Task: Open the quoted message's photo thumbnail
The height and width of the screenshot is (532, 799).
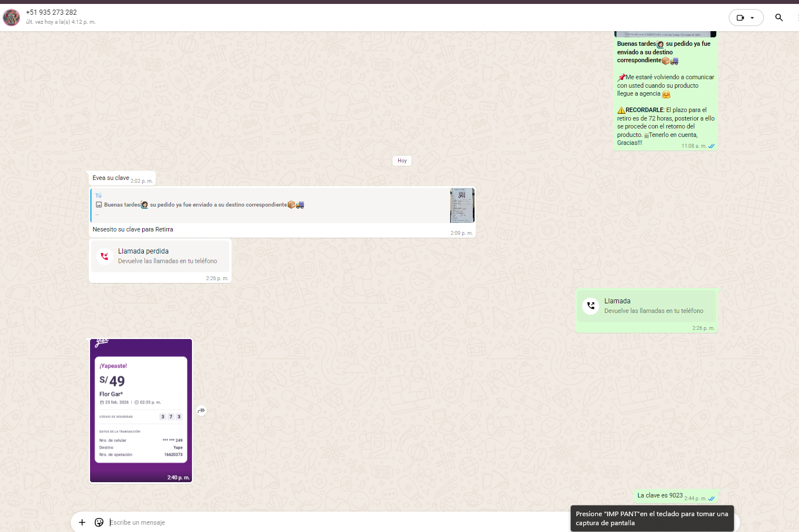Action: click(x=462, y=205)
